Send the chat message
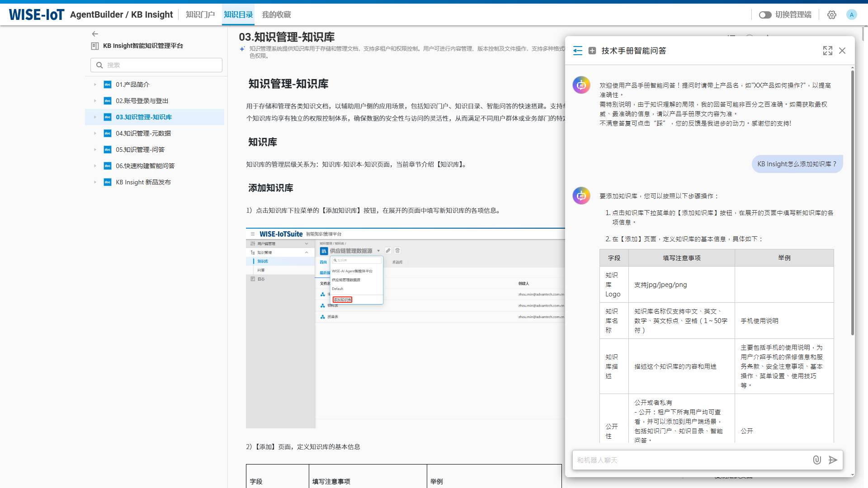The width and height of the screenshot is (868, 488). coord(833,460)
